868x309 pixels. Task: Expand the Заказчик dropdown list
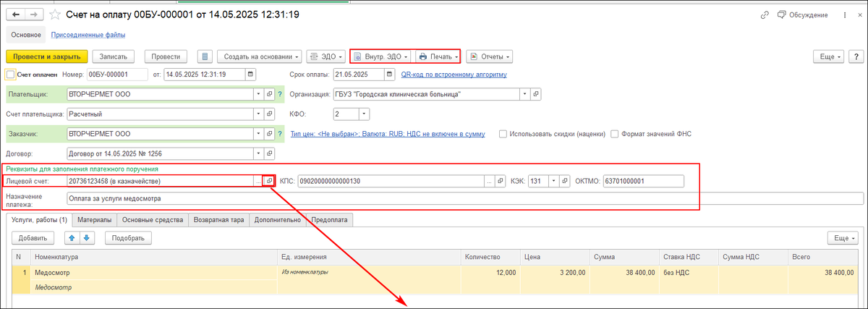coord(259,134)
